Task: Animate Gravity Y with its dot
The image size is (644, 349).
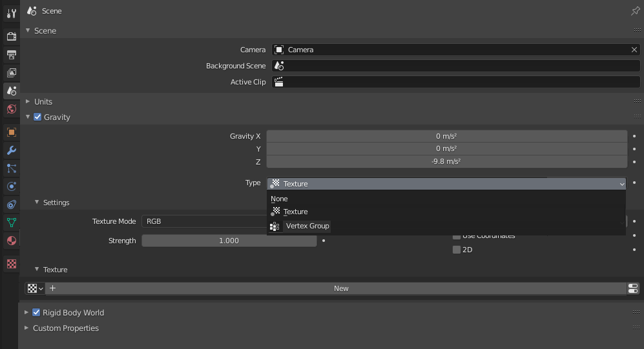Action: [634, 149]
